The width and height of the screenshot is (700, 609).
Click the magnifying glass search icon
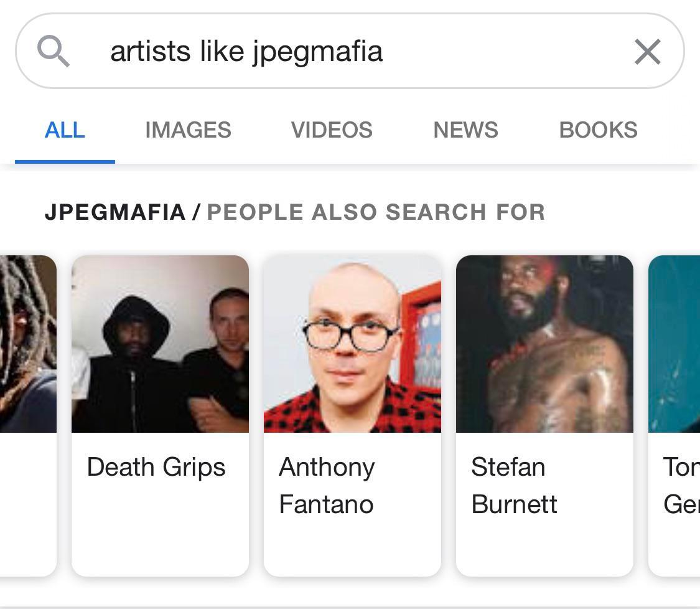(x=54, y=51)
